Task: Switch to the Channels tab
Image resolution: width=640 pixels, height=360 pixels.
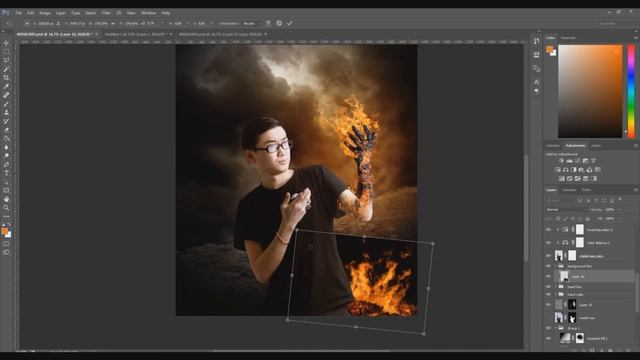Action: tap(569, 190)
